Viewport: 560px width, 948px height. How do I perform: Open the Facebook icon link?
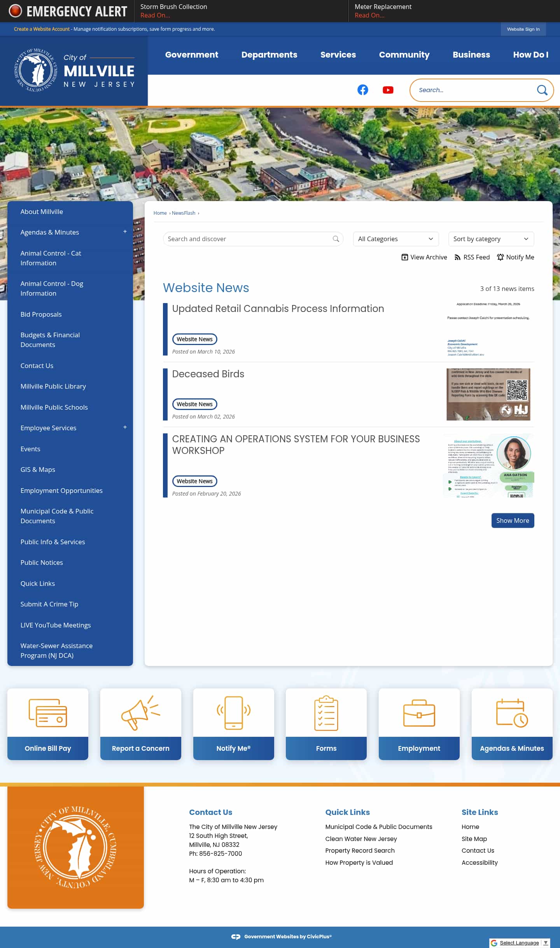[362, 90]
